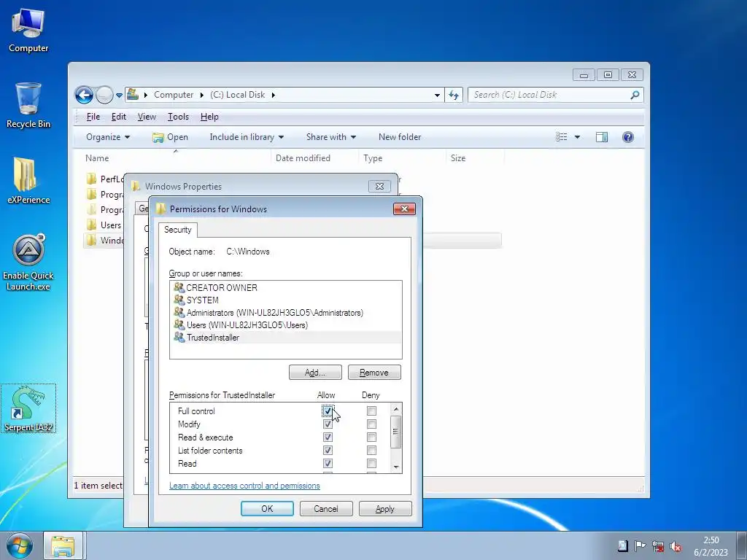Screen dimensions: 747x560
Task: Open the Tools menu
Action: click(178, 117)
